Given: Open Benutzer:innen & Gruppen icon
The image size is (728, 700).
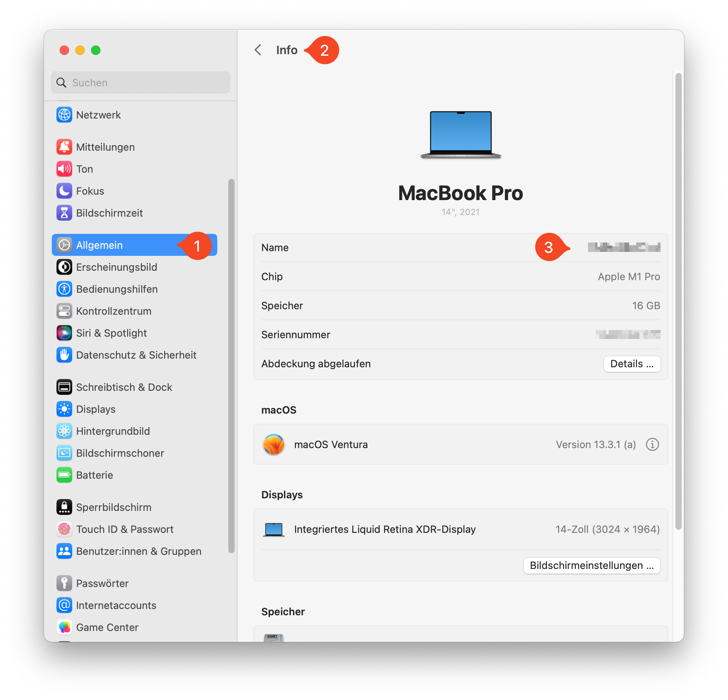Looking at the screenshot, I should pos(64,551).
